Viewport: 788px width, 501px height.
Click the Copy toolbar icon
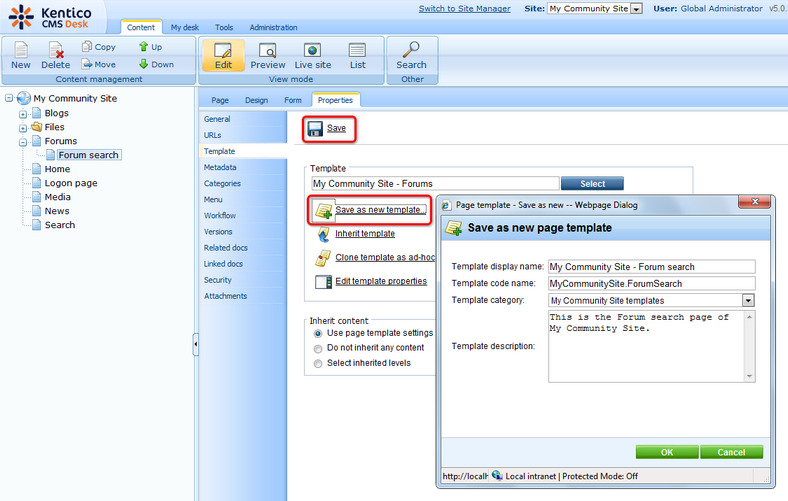[87, 46]
